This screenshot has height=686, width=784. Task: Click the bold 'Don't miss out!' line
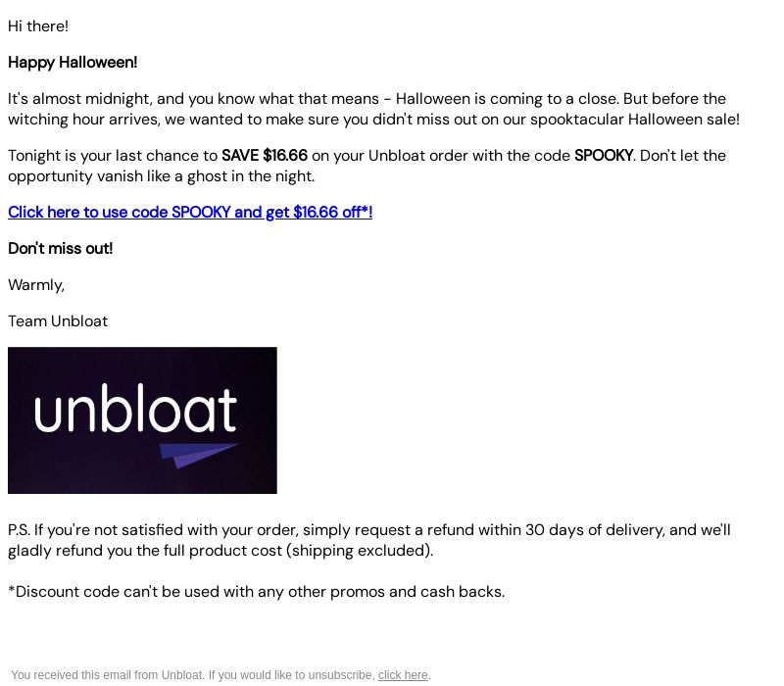tap(61, 249)
